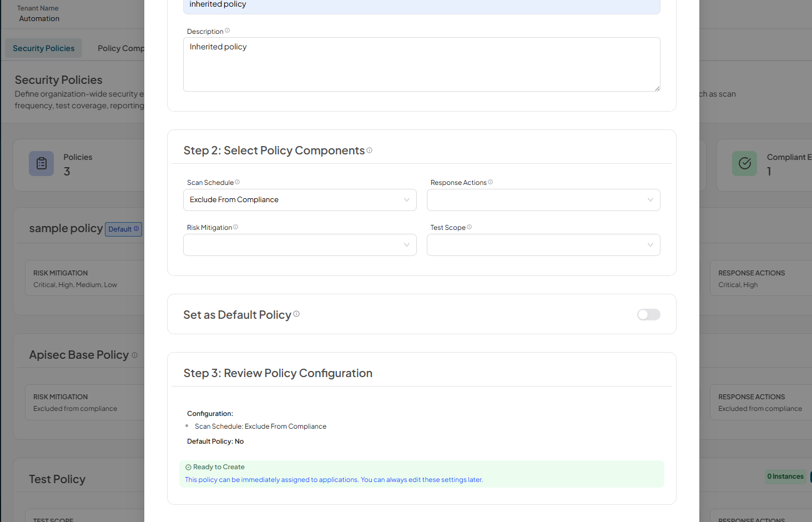This screenshot has width=812, height=522.
Task: Click the Description info icon
Action: tap(227, 31)
